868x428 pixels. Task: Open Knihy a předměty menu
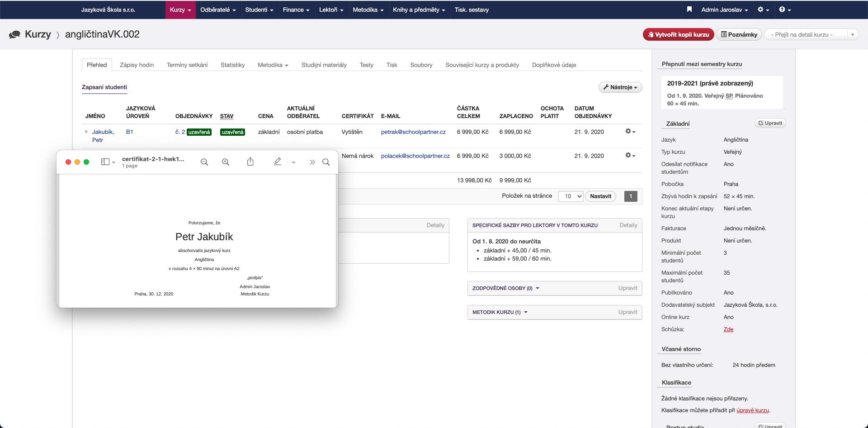coord(419,10)
